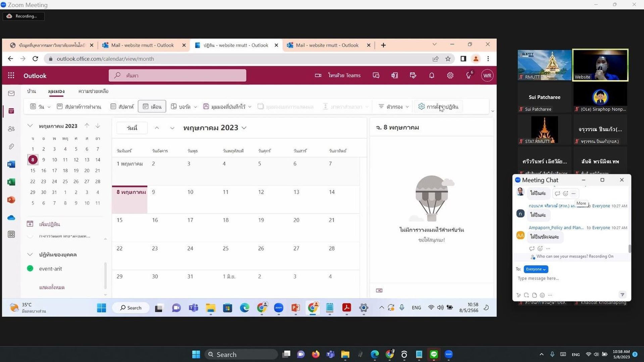Collapse the mini calendar chevron
Screen dimensions: 644x362
[30, 126]
